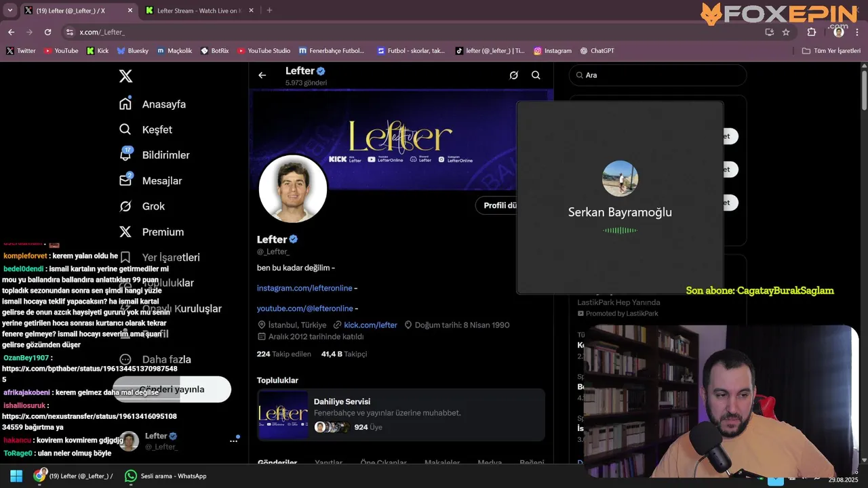The width and height of the screenshot is (868, 488).
Task: Open Bluesky bookmark
Action: (x=133, y=51)
